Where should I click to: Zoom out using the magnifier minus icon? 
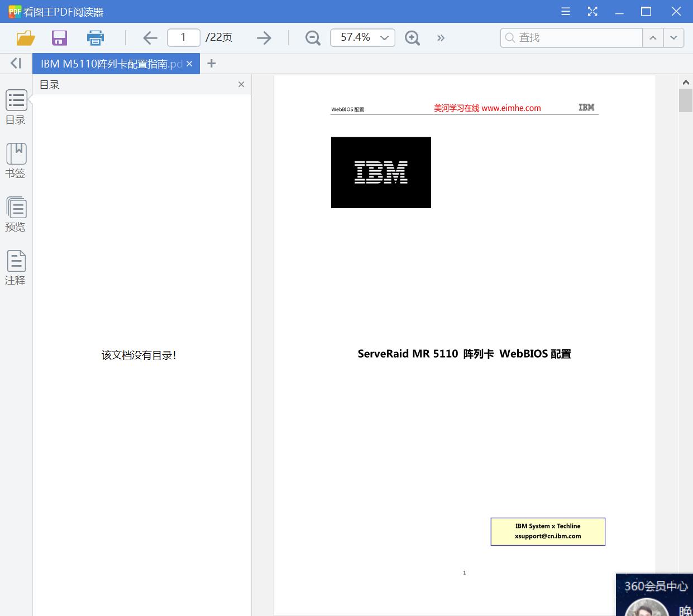click(x=313, y=37)
